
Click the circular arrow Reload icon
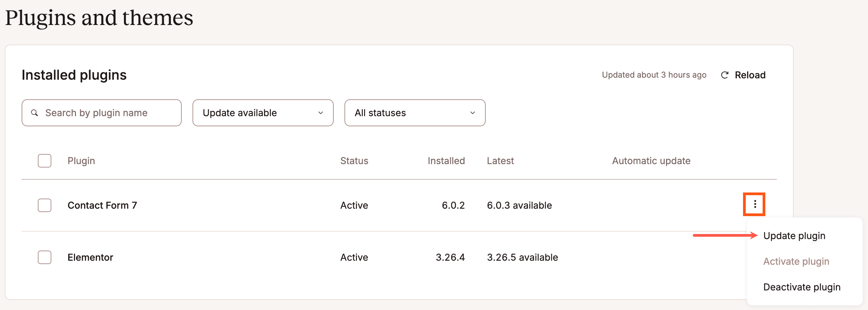click(x=724, y=75)
